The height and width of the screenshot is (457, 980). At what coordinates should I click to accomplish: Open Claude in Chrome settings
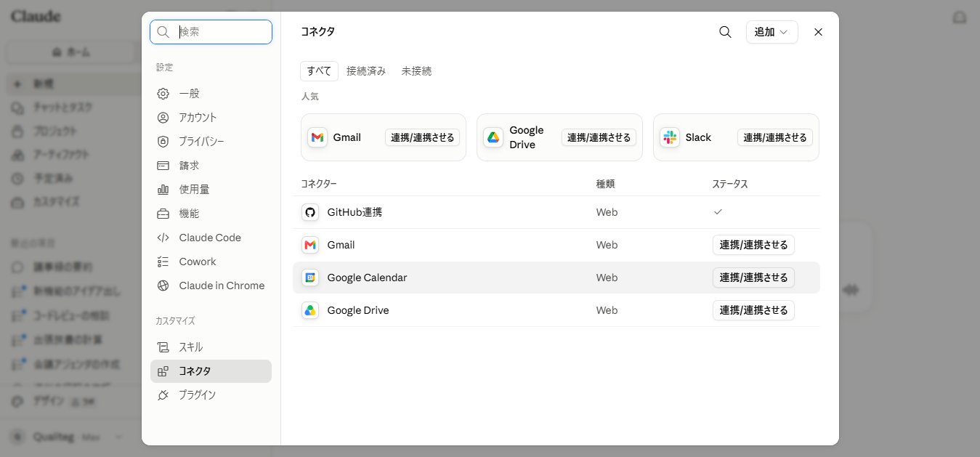211,286
